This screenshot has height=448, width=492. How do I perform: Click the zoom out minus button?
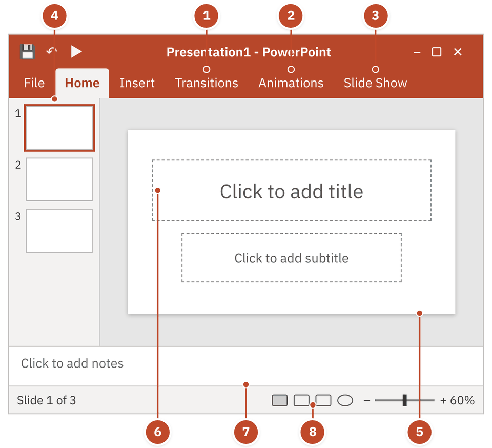(367, 401)
